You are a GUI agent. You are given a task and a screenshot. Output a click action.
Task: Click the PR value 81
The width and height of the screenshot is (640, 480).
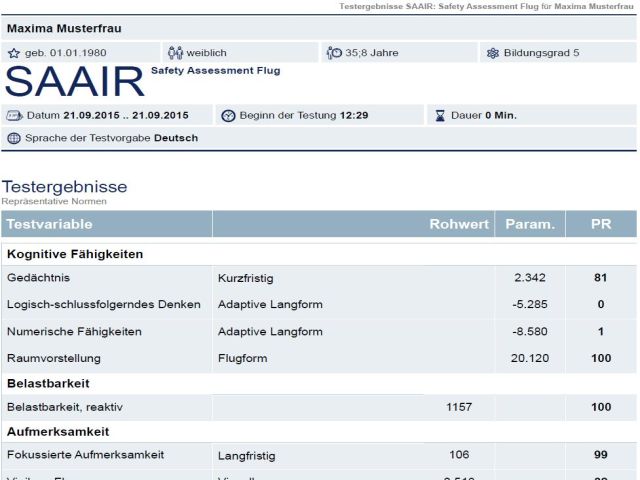(x=600, y=278)
